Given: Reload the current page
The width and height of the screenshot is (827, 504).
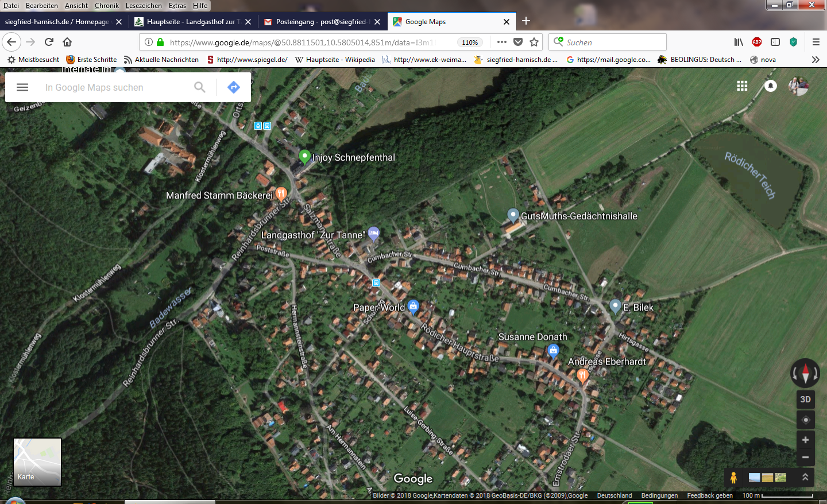Looking at the screenshot, I should tap(49, 42).
